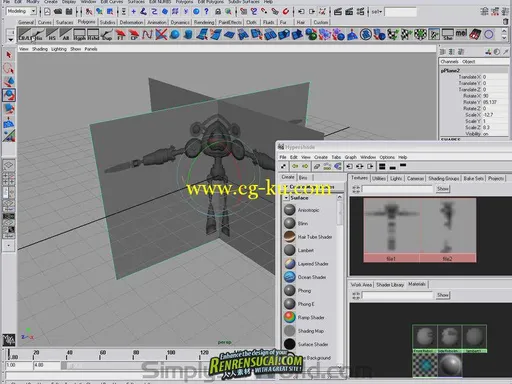Show both top and bottom Hypershade tabs
This screenshot has height=384, width=512.
tap(382, 166)
